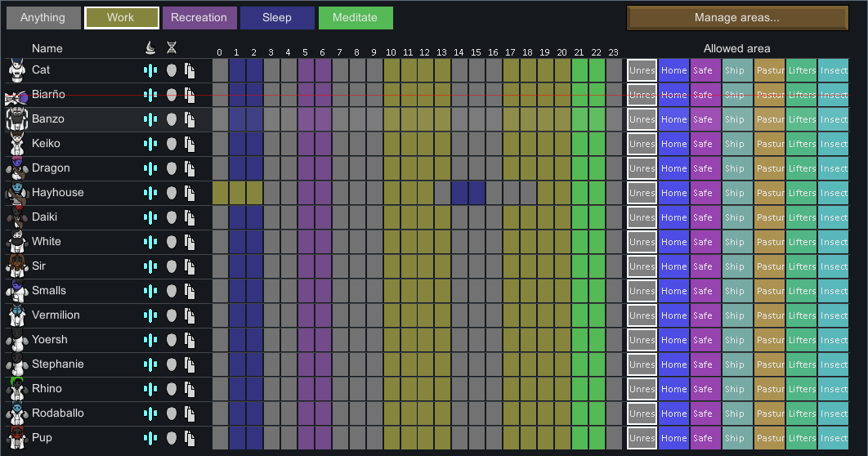Image resolution: width=868 pixels, height=456 pixels.
Task: Assign the Lifters area to Pup
Action: point(801,438)
